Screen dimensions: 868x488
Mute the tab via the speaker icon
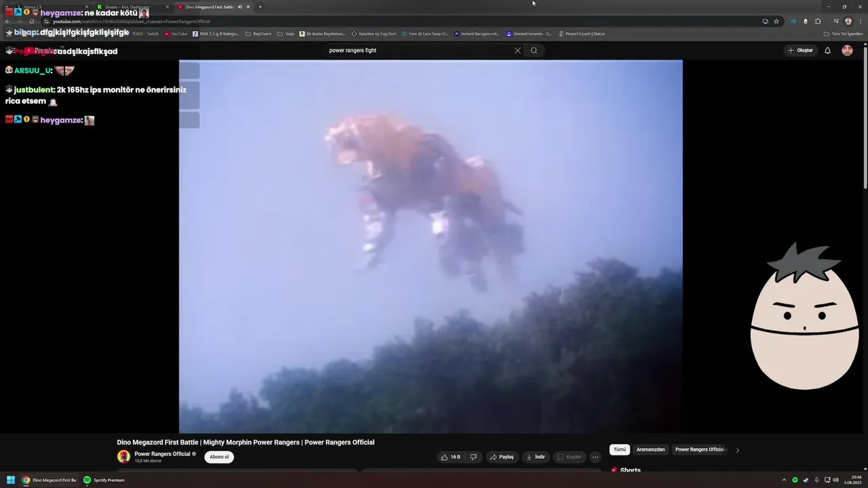click(239, 7)
